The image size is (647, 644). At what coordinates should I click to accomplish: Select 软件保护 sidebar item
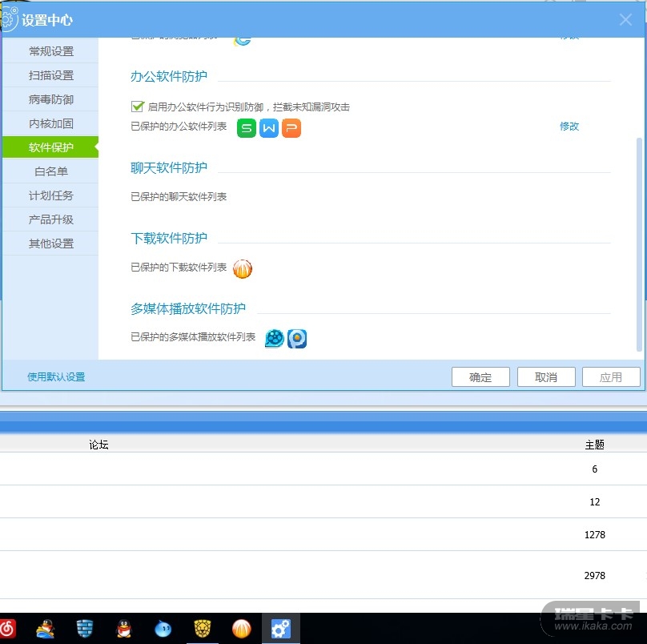(50, 147)
